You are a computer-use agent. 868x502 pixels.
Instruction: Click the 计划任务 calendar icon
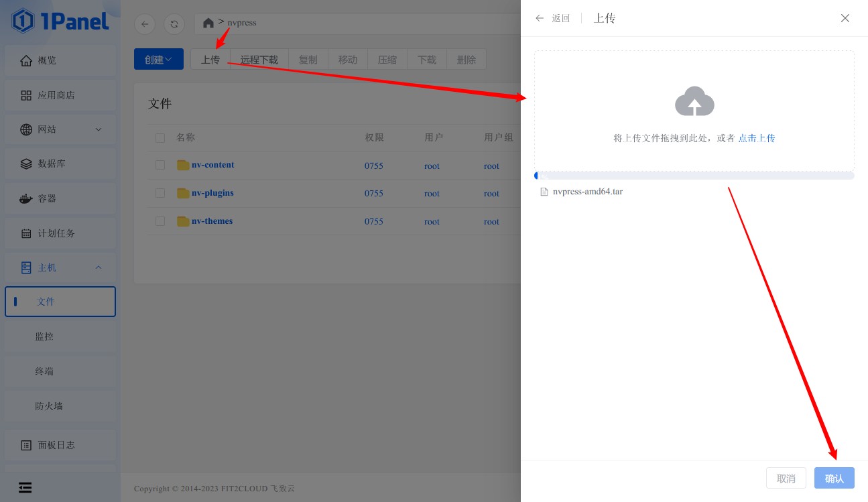26,233
